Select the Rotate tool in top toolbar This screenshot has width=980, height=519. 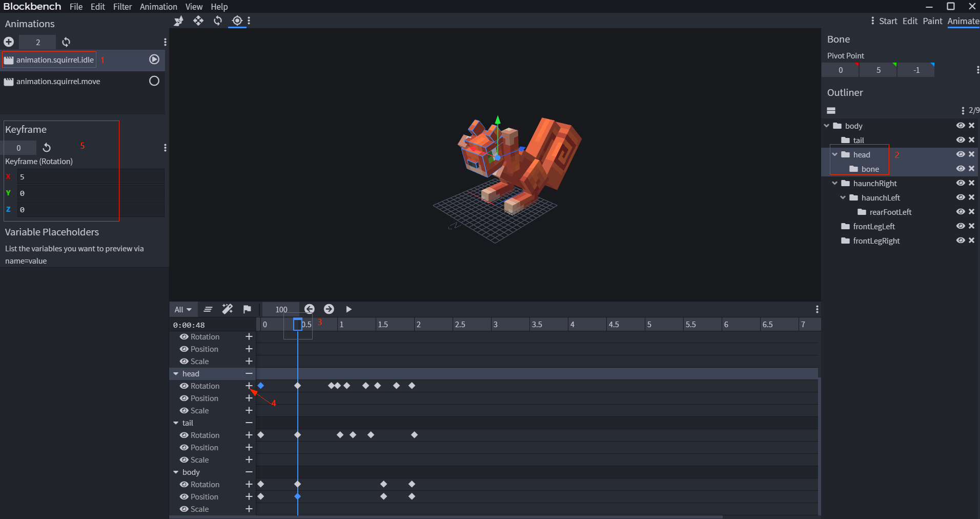point(218,21)
